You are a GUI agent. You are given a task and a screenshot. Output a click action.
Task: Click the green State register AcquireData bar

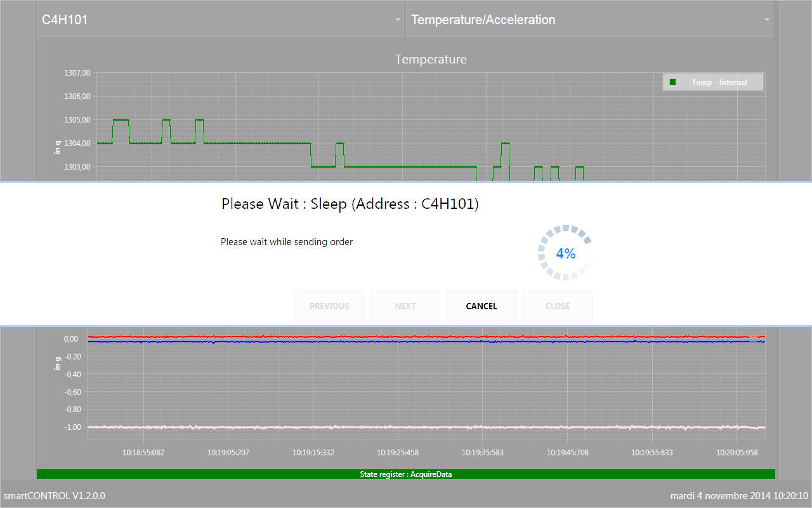[406, 474]
